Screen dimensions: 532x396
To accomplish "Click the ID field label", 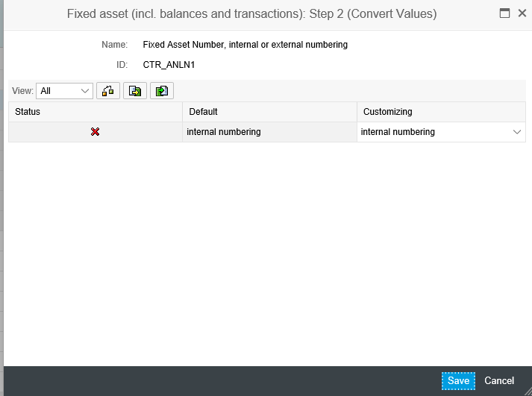I will point(122,65).
